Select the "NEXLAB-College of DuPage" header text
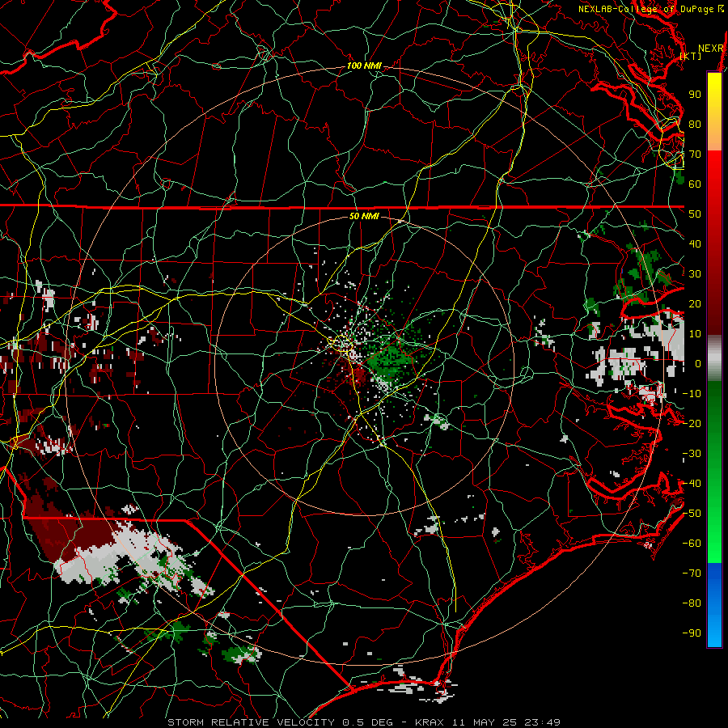This screenshot has width=728, height=728. point(645,9)
